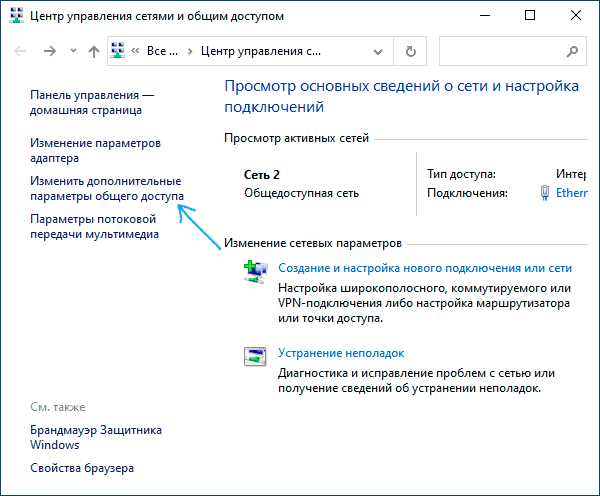Open the arrow after the 'Все ...' breadcrumb
The height and width of the screenshot is (496, 600).
coord(189,51)
